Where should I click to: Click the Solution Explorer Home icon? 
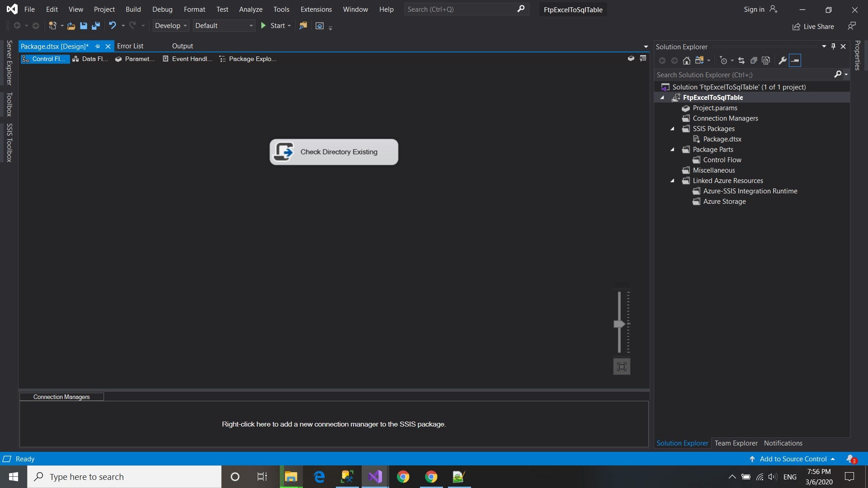click(x=687, y=61)
